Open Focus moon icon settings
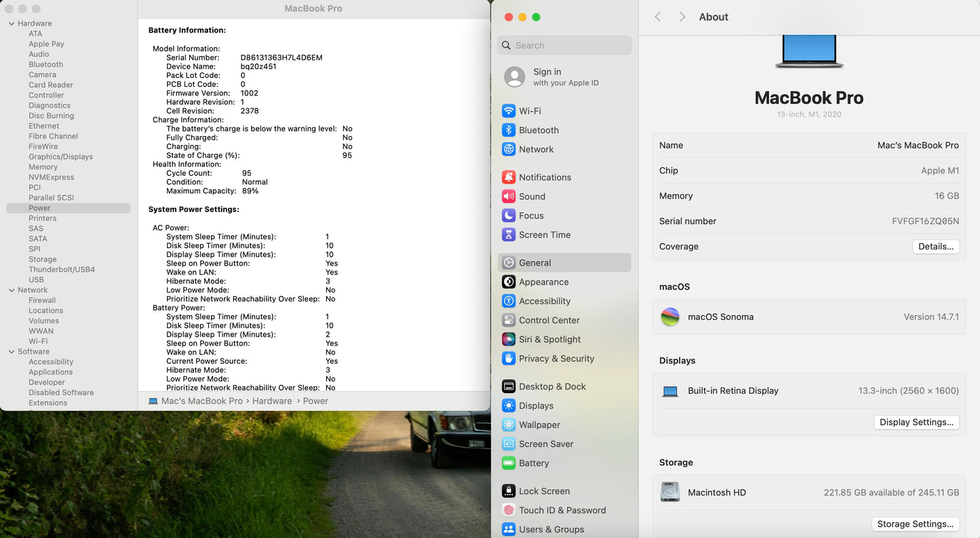 click(x=509, y=215)
